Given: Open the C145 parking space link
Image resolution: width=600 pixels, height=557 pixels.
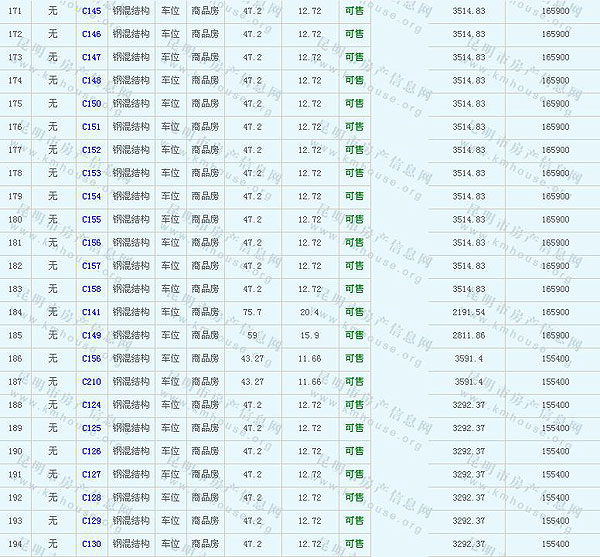Looking at the screenshot, I should (91, 10).
